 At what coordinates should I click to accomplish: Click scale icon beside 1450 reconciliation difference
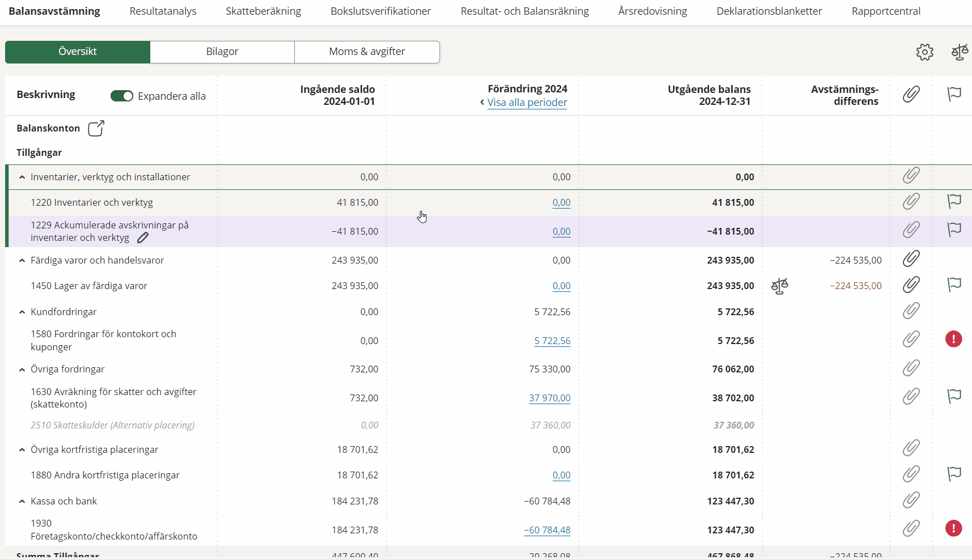point(780,286)
